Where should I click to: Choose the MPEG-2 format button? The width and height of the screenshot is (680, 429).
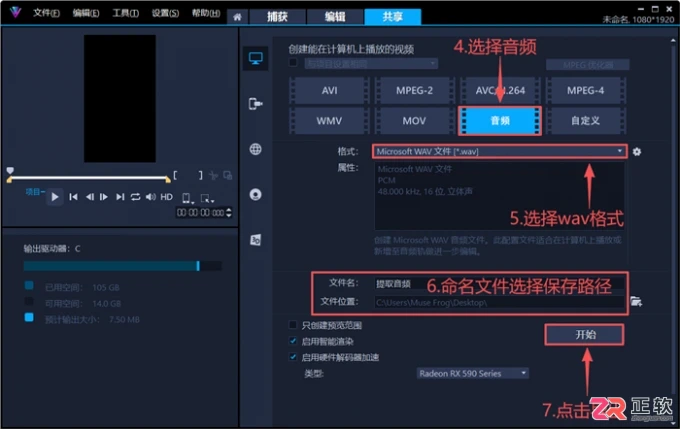tap(414, 91)
